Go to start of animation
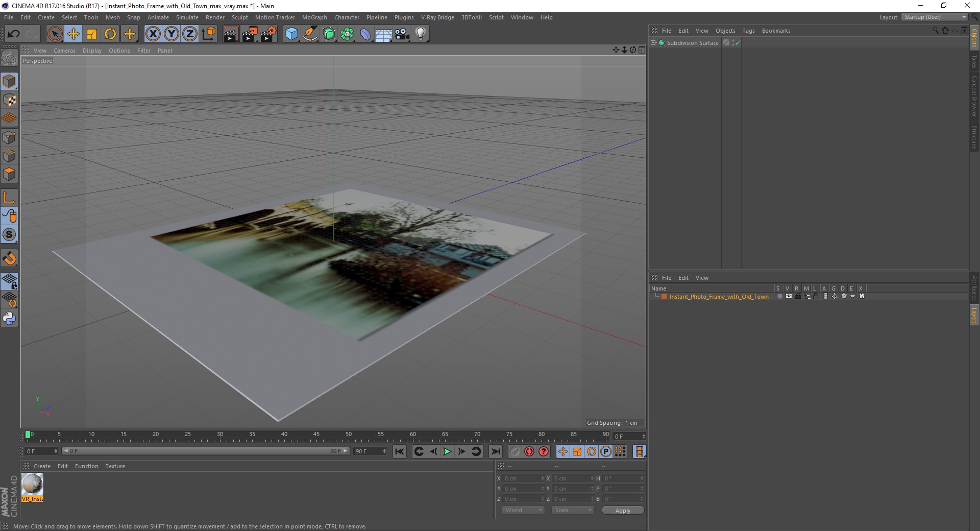The width and height of the screenshot is (980, 531). point(400,451)
